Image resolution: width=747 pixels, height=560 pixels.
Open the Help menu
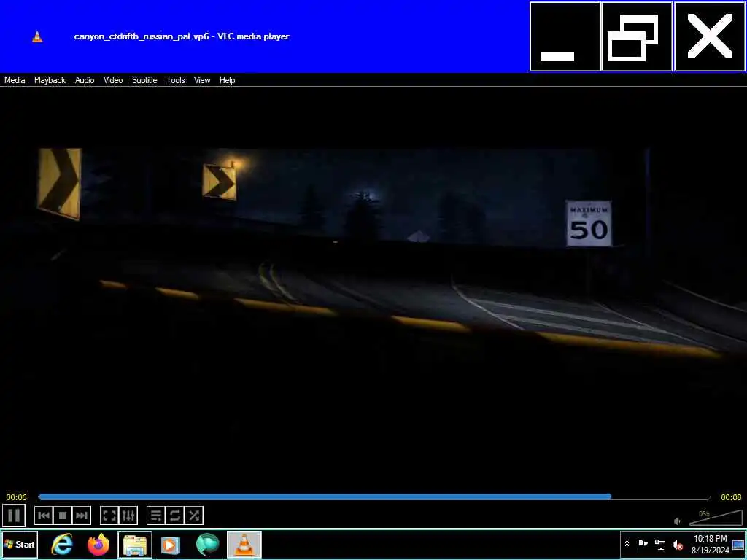(228, 80)
